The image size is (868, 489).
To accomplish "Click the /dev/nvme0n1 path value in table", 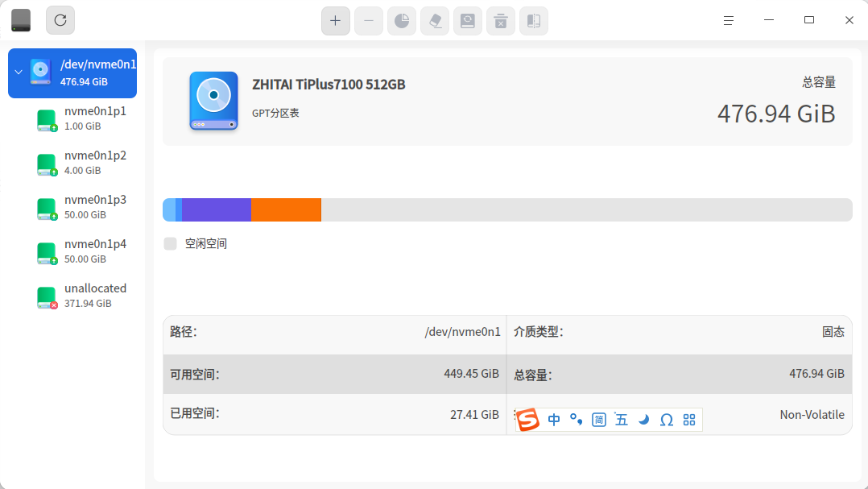I will 462,332.
